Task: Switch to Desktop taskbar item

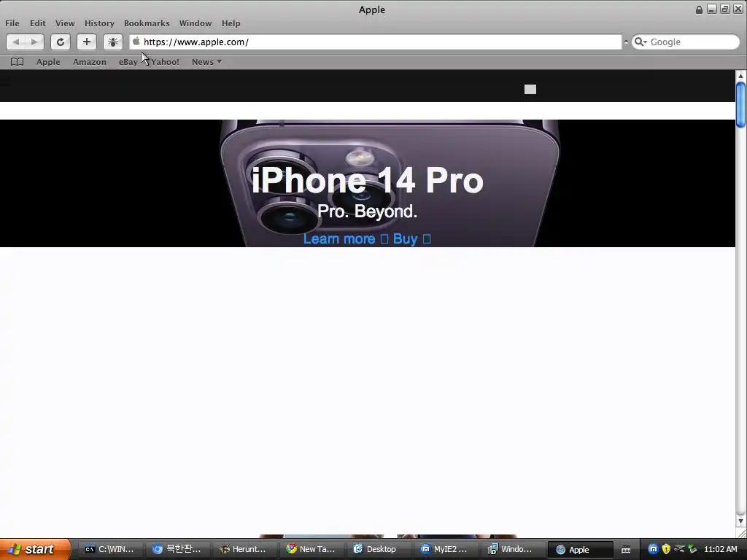Action: (x=377, y=549)
